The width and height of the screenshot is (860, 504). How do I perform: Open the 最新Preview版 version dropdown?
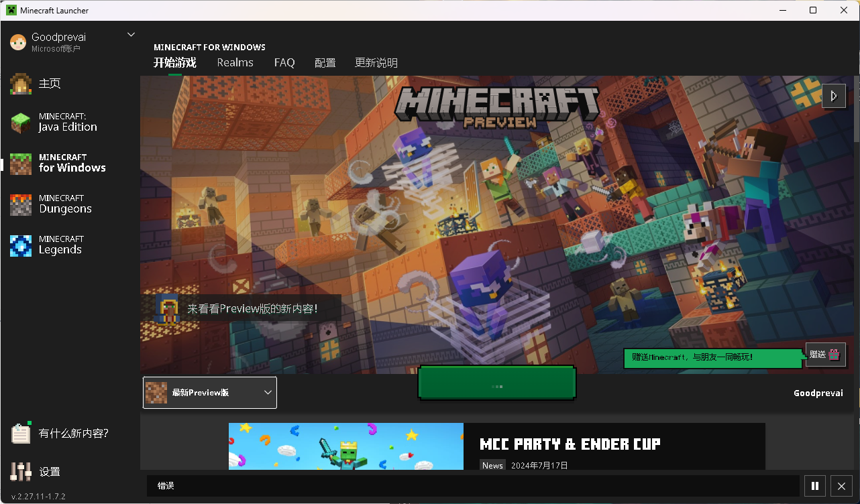pyautogui.click(x=210, y=393)
